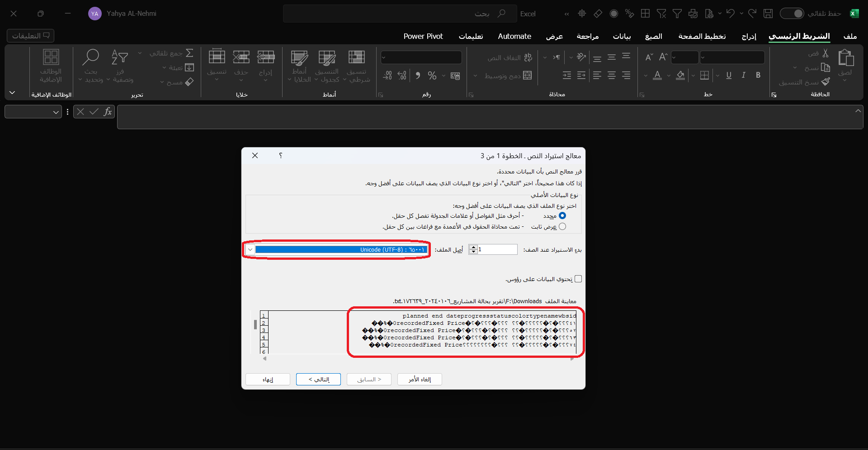Viewport: 868px width, 450px height.
Task: Click the Italic formatting icon
Action: pos(743,75)
